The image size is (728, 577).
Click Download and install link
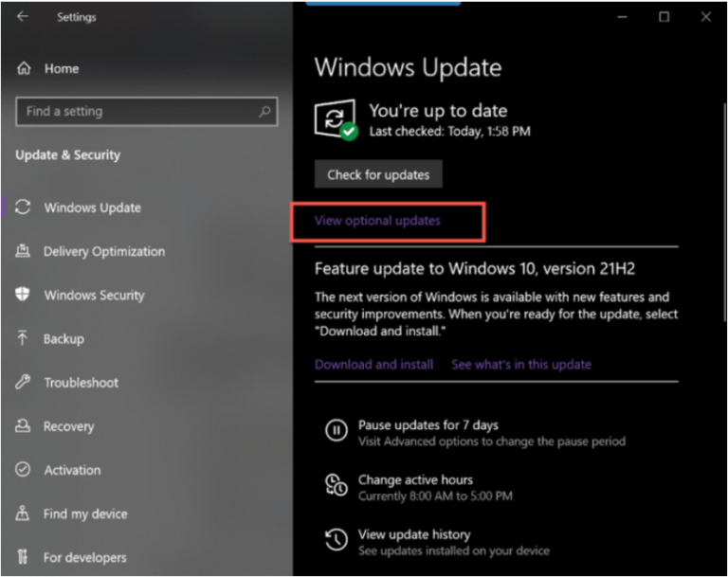pyautogui.click(x=373, y=365)
